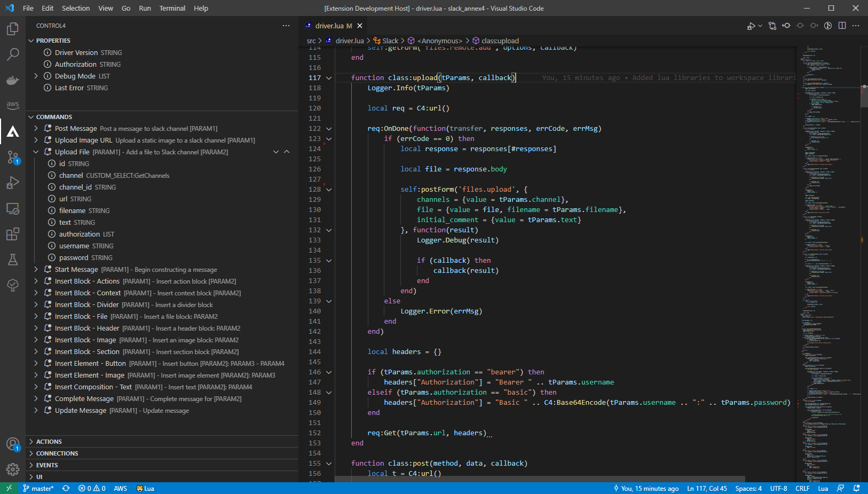Open the Manage gear icon
The width and height of the screenshot is (868, 494).
tap(13, 469)
